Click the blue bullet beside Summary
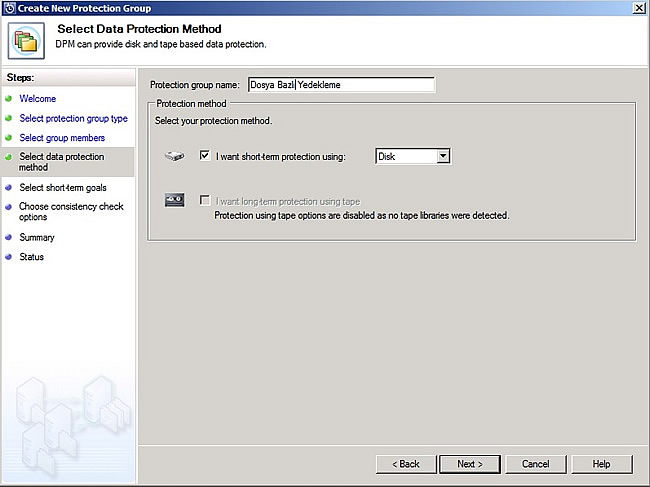The image size is (650, 487). tap(8, 237)
